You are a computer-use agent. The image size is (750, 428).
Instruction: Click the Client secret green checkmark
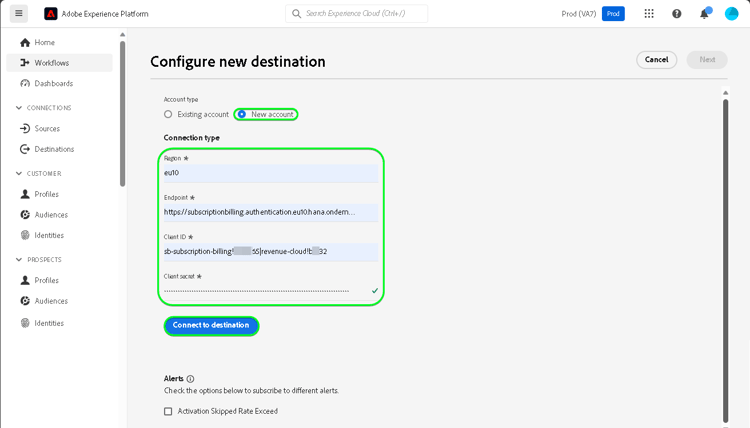375,290
